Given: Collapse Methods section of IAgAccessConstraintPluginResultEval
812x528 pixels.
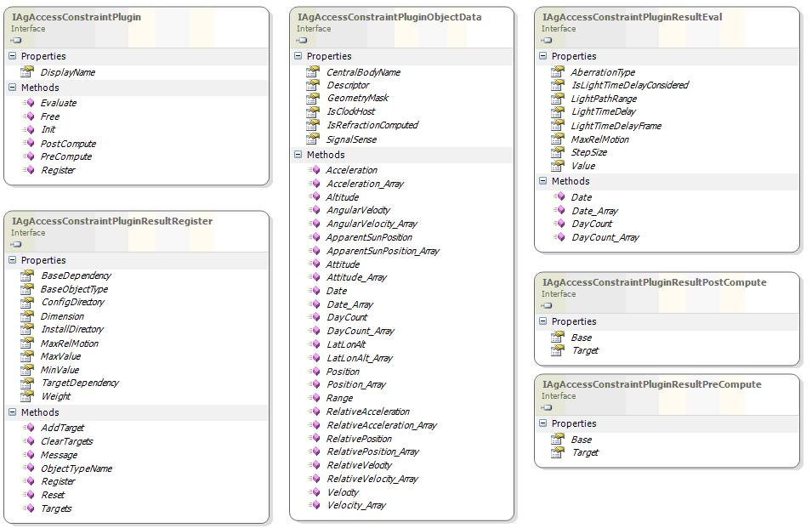Looking at the screenshot, I should 543,181.
